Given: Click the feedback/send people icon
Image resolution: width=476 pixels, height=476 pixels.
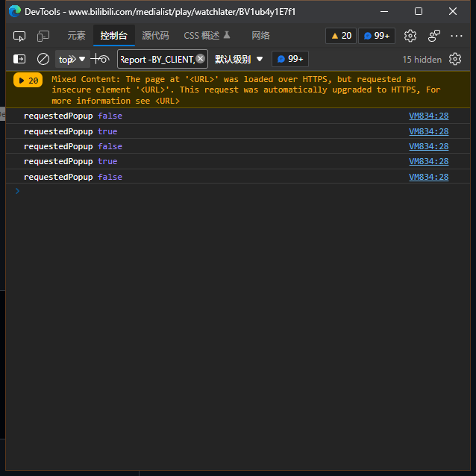Looking at the screenshot, I should [x=434, y=36].
